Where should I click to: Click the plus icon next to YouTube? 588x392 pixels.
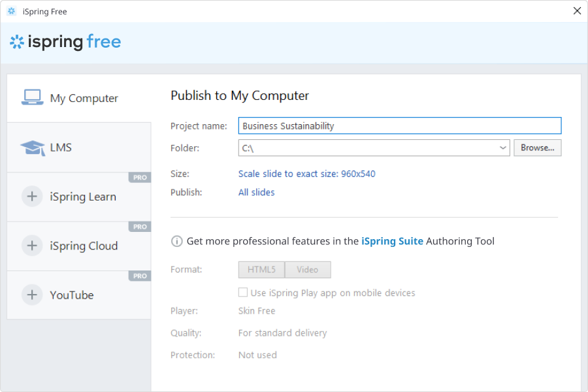point(32,295)
